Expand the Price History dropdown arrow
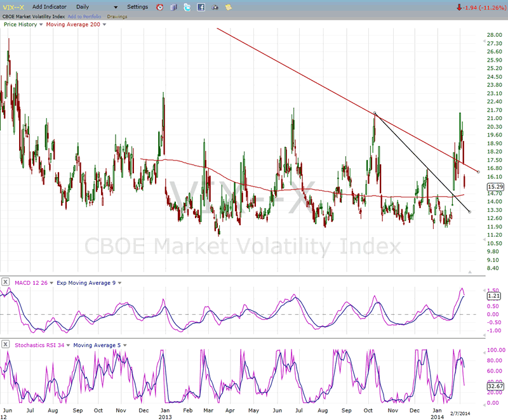Viewport: 508px width, 420px height. click(x=41, y=25)
